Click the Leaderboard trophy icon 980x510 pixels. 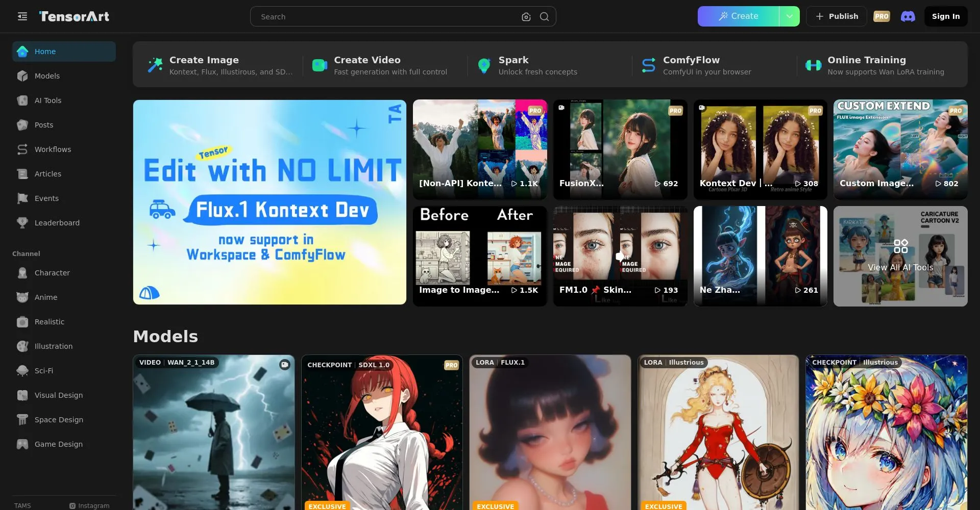(x=22, y=223)
